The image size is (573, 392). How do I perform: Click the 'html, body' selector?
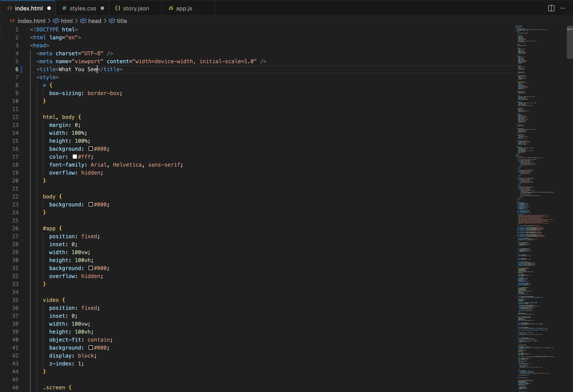59,117
